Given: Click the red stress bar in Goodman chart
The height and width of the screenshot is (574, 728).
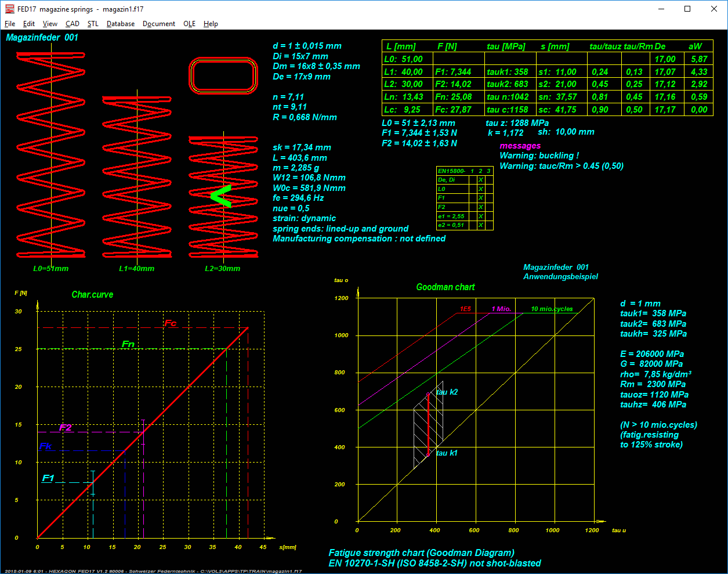Looking at the screenshot, I should [428, 424].
